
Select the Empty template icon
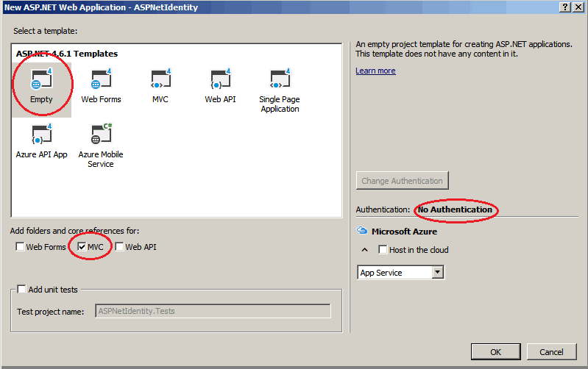pos(41,79)
